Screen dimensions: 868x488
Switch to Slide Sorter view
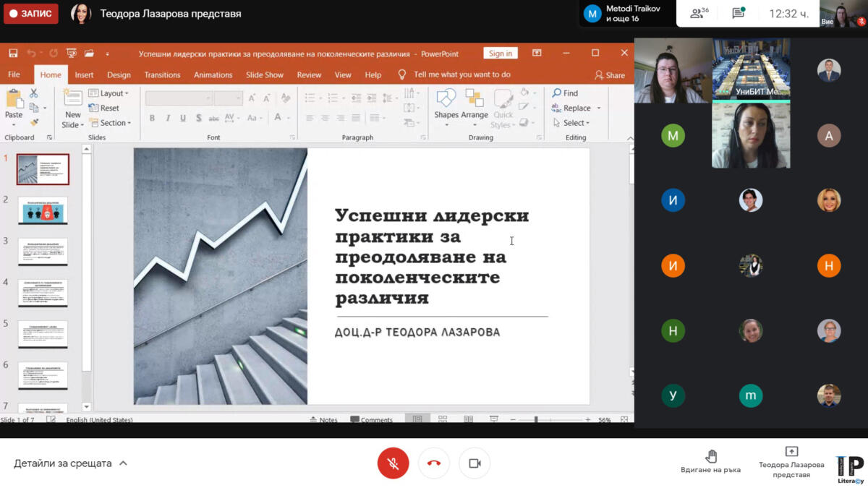(443, 419)
